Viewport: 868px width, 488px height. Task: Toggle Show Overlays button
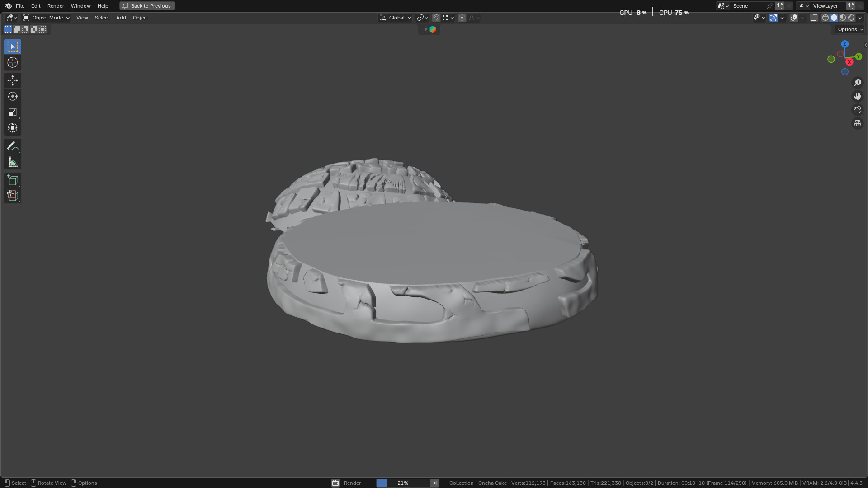tap(794, 18)
